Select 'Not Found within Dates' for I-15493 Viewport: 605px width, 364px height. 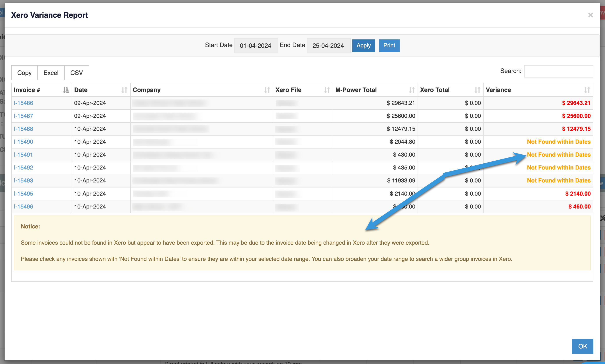point(559,181)
